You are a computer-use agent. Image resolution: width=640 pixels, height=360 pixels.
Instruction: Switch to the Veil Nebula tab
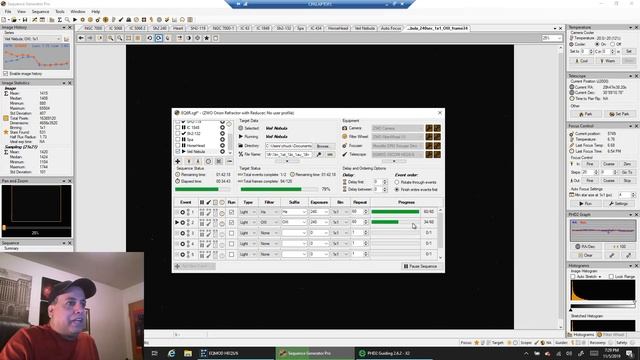tap(364, 28)
